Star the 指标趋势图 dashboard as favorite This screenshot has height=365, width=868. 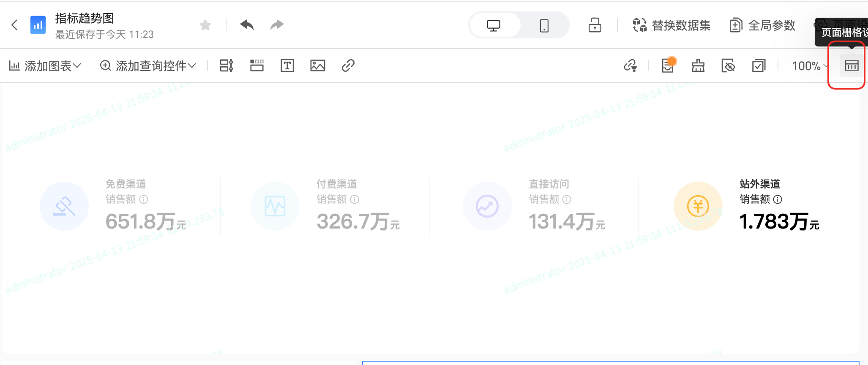[x=205, y=25]
